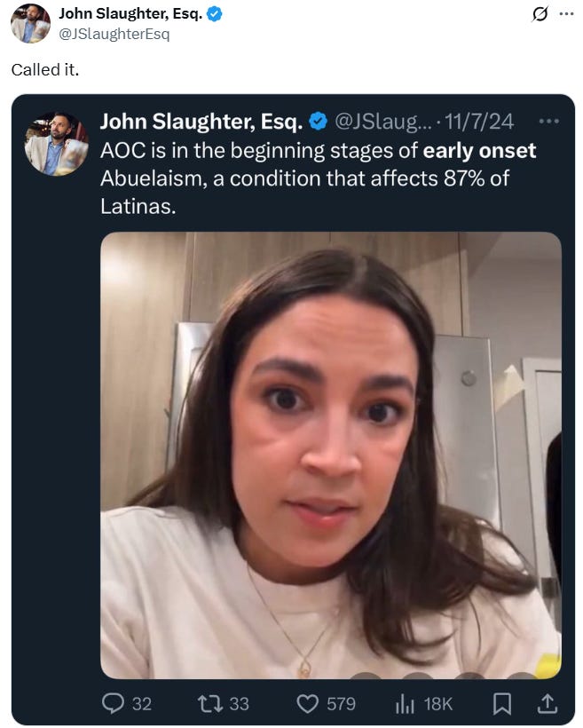The height and width of the screenshot is (728, 583).
Task: Like the tweet via heart icon showing 579
Action: [x=307, y=703]
